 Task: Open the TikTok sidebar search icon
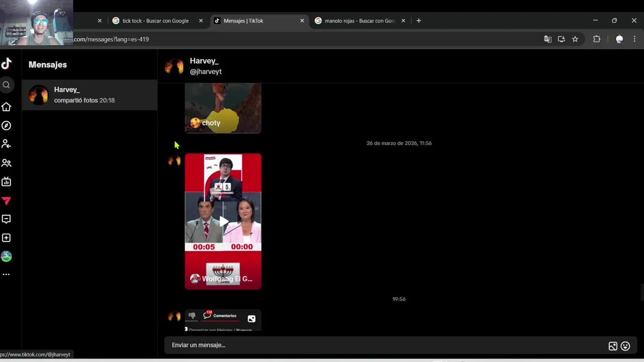click(6, 85)
